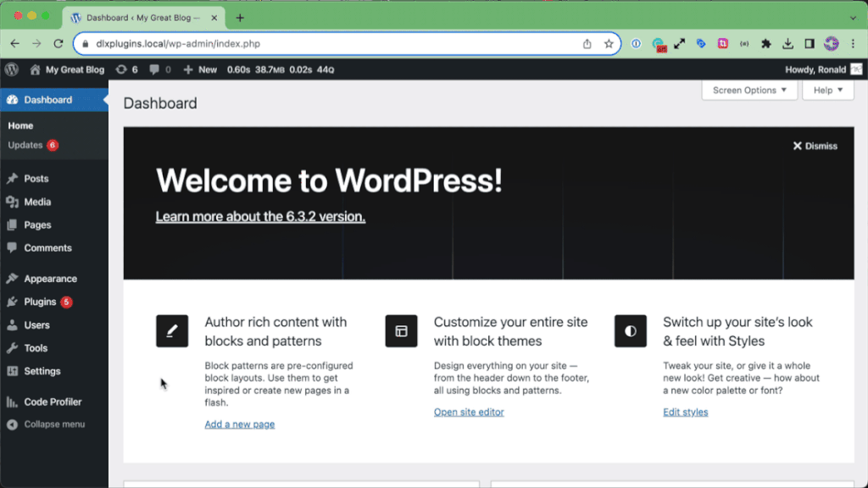Click the pencil icon for authoring content
The height and width of the screenshot is (488, 868).
click(x=171, y=331)
